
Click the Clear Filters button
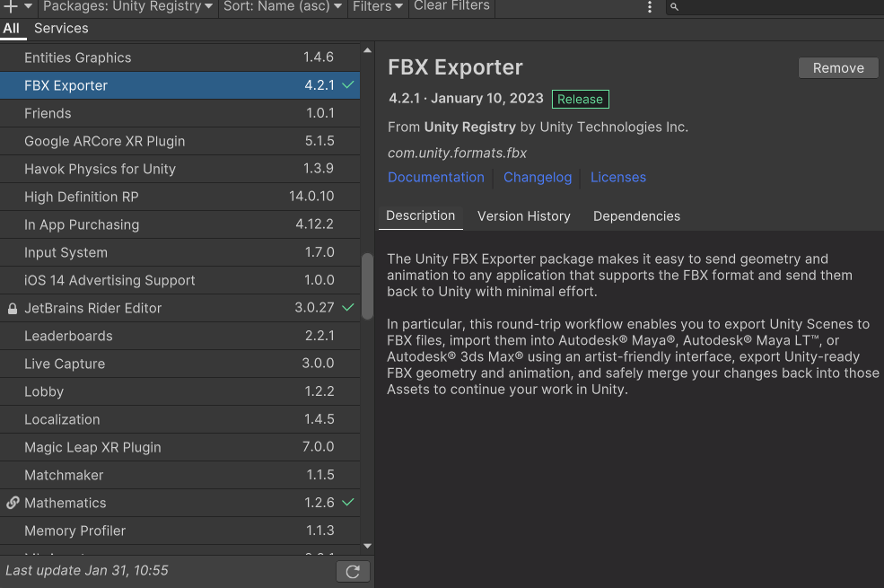coord(451,7)
